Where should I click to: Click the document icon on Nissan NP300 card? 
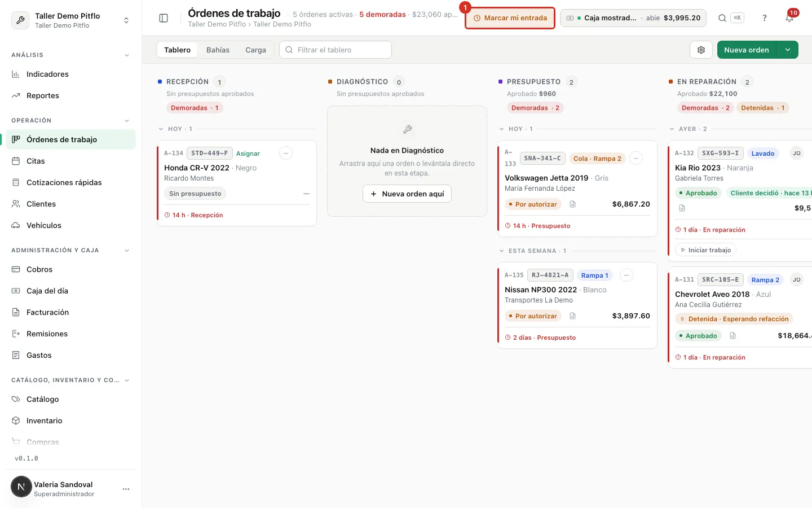(x=572, y=316)
